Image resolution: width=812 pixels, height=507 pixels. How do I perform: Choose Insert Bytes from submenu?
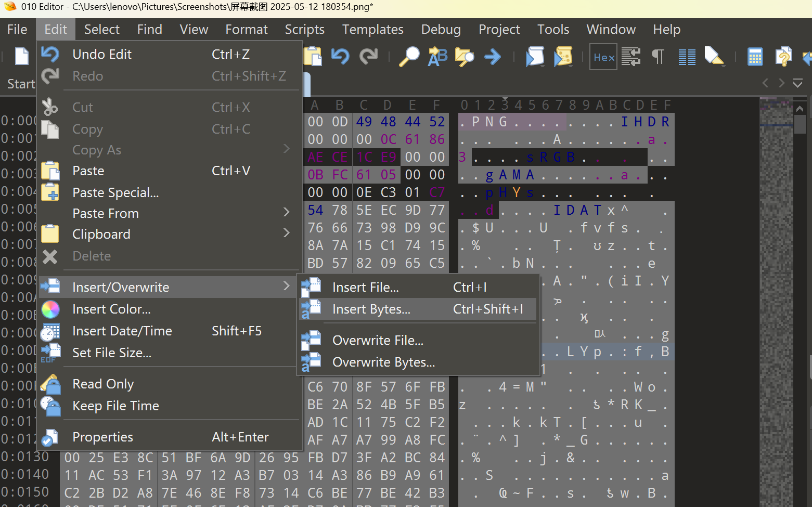click(418, 309)
